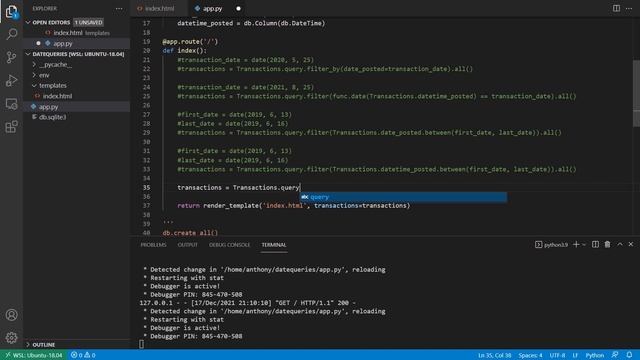Close the terminal panel
This screenshot has height=360, width=640.
click(x=631, y=244)
